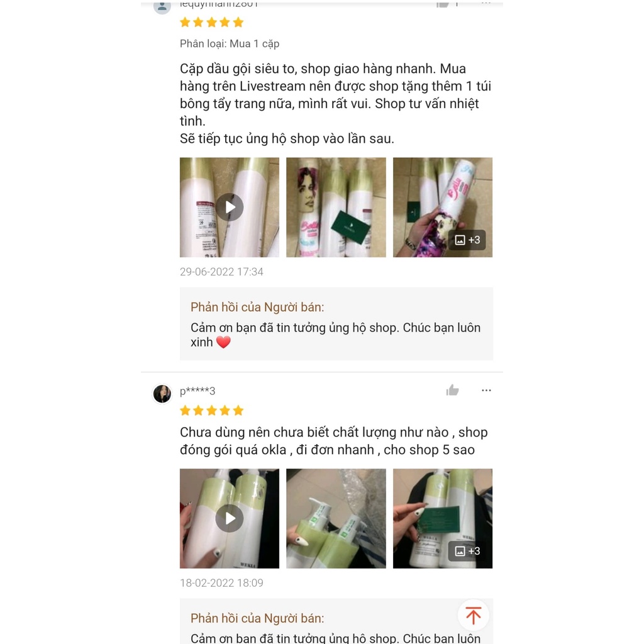Like the review by p*****3
644x644 pixels.
click(x=452, y=390)
